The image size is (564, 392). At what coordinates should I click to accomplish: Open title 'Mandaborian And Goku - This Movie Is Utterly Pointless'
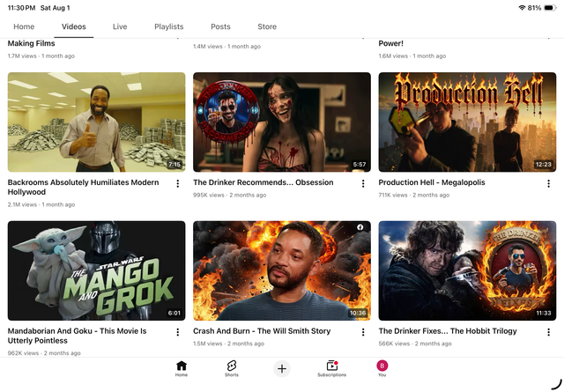point(77,336)
